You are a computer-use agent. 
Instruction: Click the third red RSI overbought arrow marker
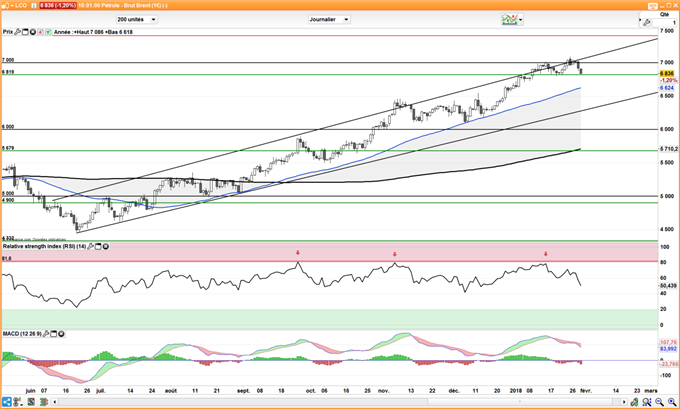coord(546,254)
